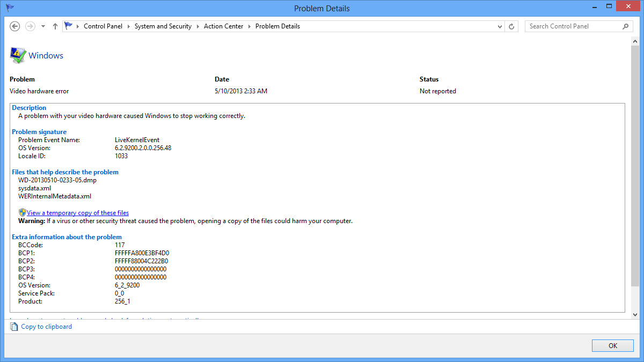Go up one level with Up arrow

tap(55, 26)
